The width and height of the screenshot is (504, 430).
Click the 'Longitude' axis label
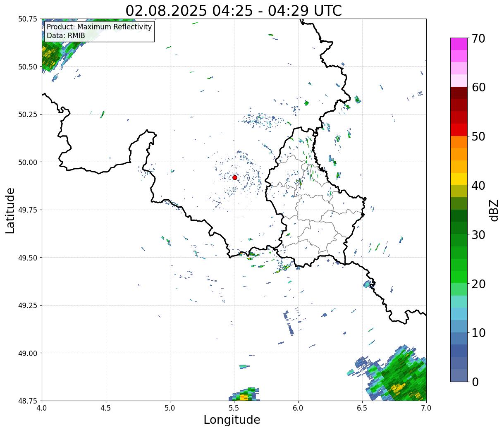[232, 420]
